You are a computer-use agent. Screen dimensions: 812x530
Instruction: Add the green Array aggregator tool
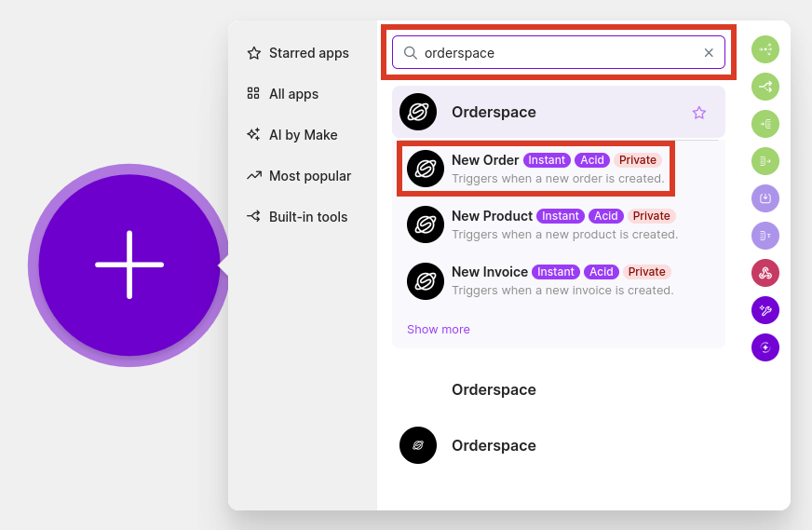pos(765,124)
